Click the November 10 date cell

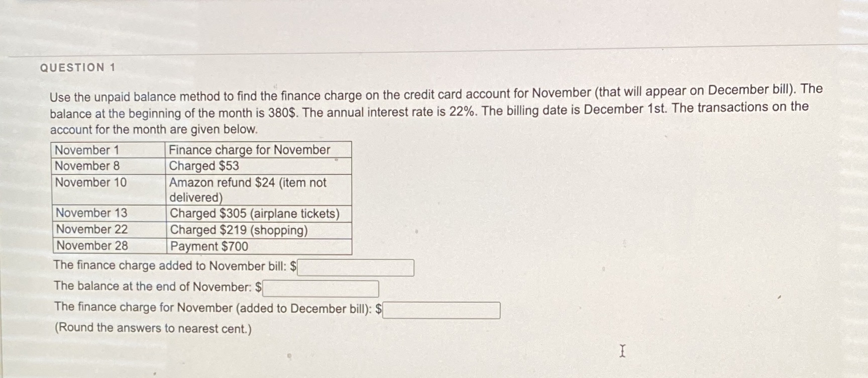(x=91, y=182)
